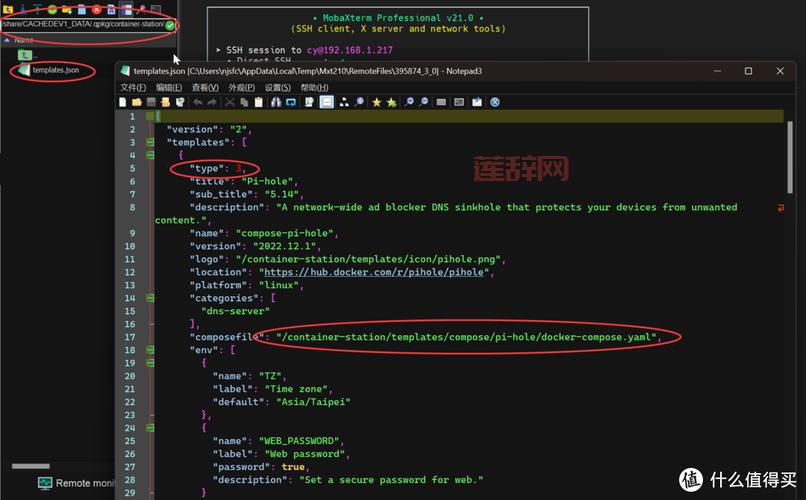
Task: Click Notepad3 vertical scrollbar thumb
Action: tap(790, 157)
